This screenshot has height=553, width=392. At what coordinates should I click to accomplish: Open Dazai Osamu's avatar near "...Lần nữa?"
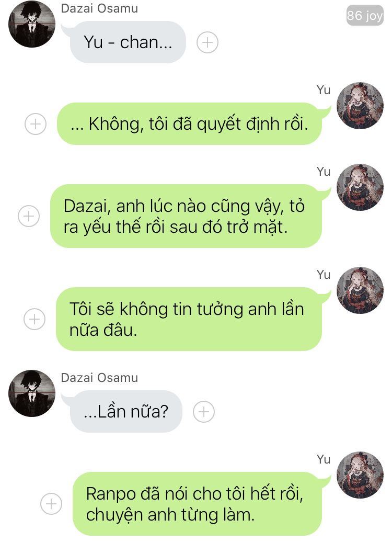point(32,393)
